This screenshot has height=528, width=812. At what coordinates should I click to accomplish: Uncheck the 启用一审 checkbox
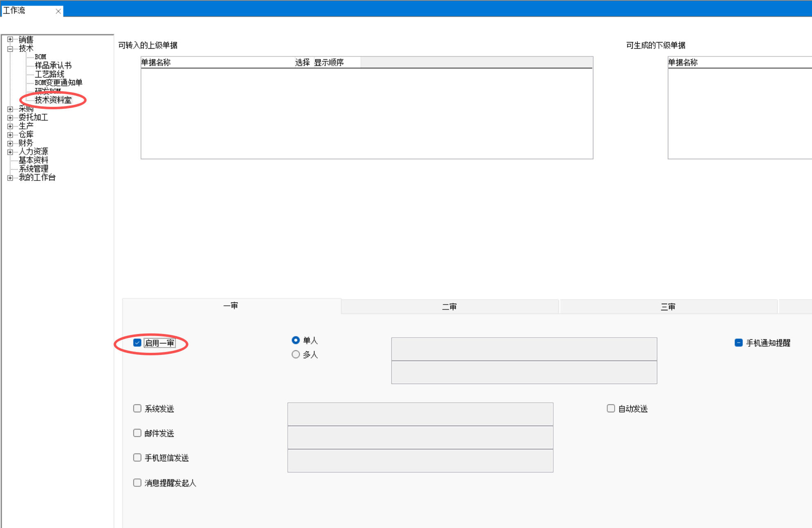[138, 343]
